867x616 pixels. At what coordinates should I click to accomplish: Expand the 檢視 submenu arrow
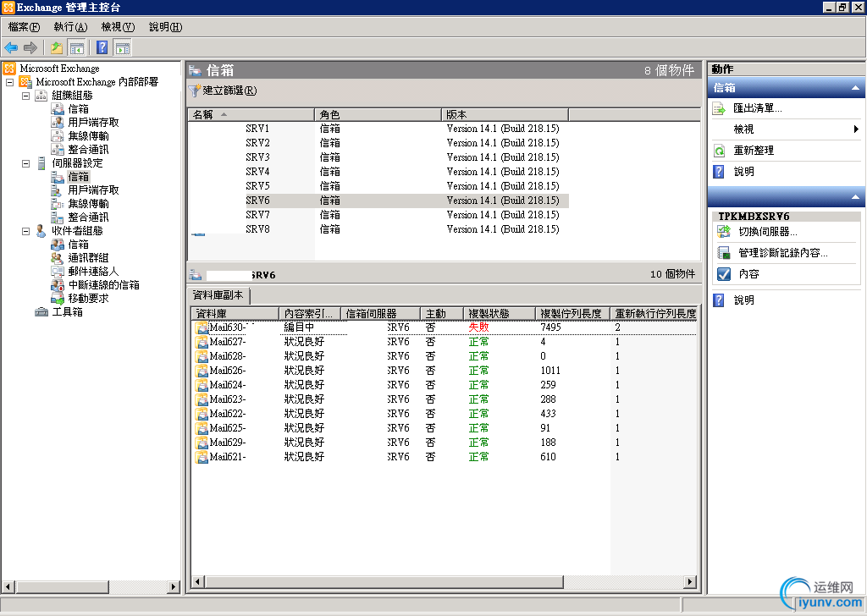coord(856,129)
